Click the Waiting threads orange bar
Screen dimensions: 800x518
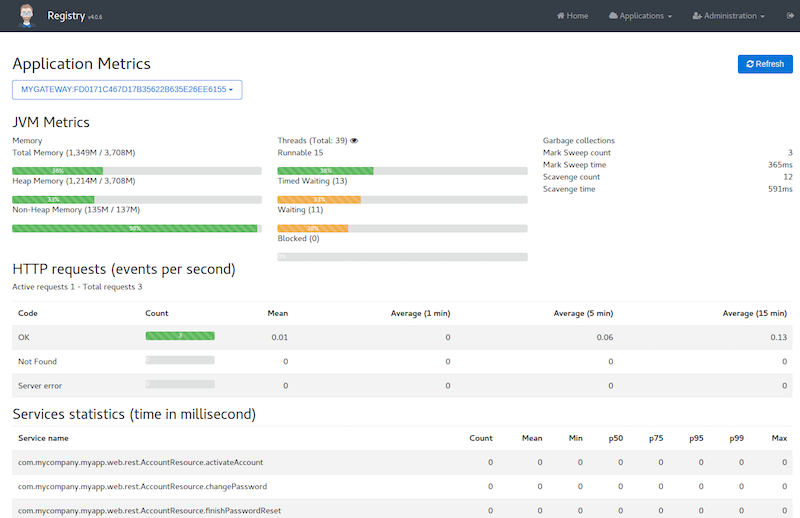402,228
